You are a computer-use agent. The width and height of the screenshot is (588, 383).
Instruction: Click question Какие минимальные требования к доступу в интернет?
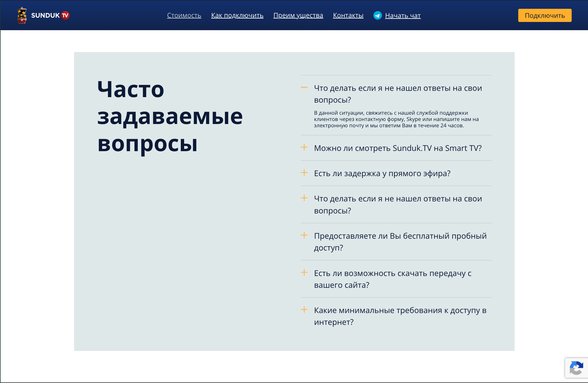(400, 316)
